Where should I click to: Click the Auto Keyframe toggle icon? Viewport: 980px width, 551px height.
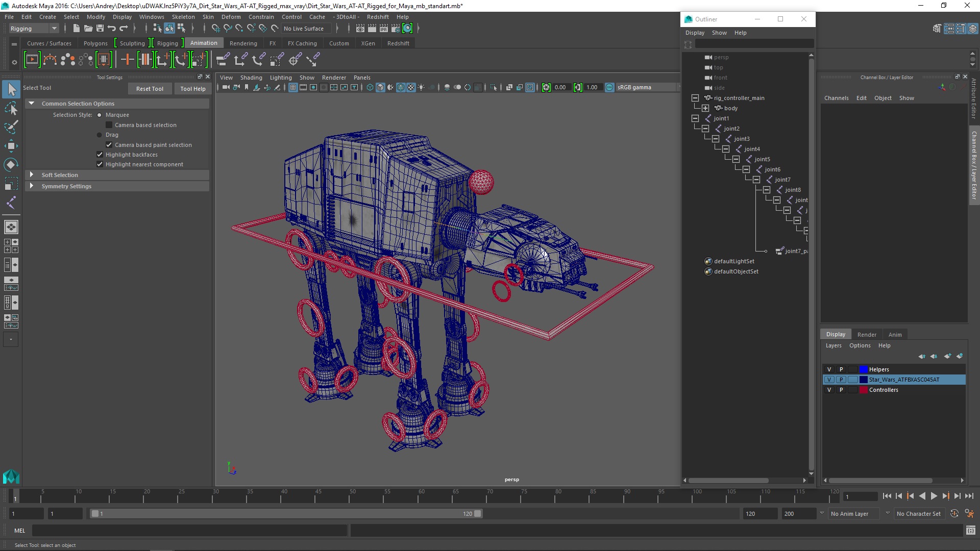pos(954,514)
